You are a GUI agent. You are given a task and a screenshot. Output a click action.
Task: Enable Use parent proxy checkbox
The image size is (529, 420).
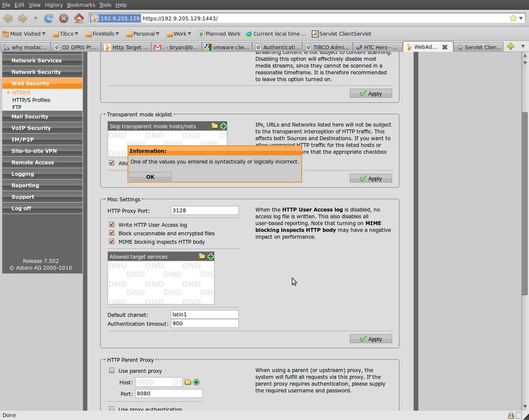tap(112, 371)
